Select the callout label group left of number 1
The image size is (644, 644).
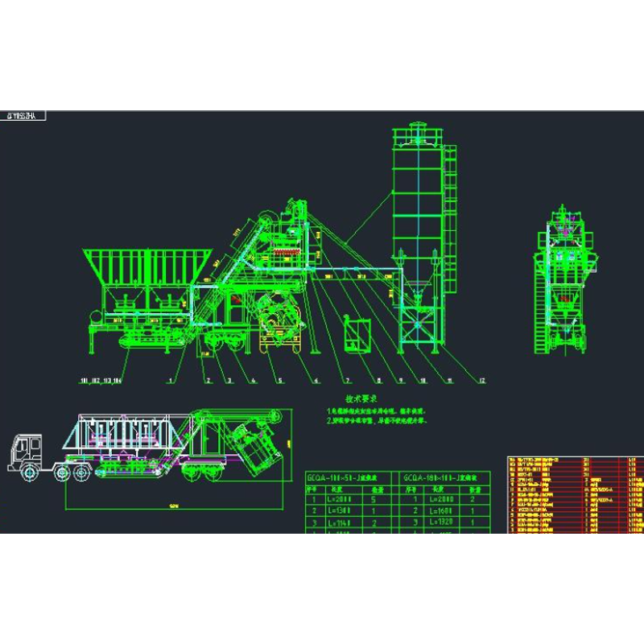101,380
